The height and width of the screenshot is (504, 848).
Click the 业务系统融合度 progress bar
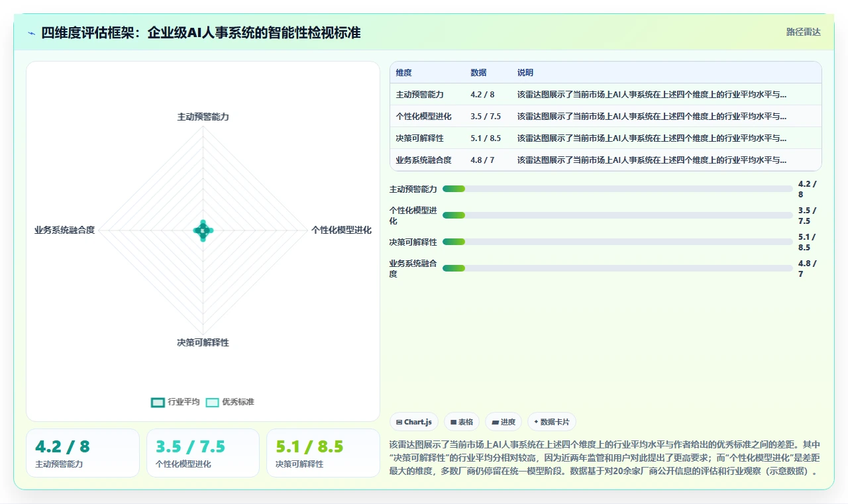[617, 268]
